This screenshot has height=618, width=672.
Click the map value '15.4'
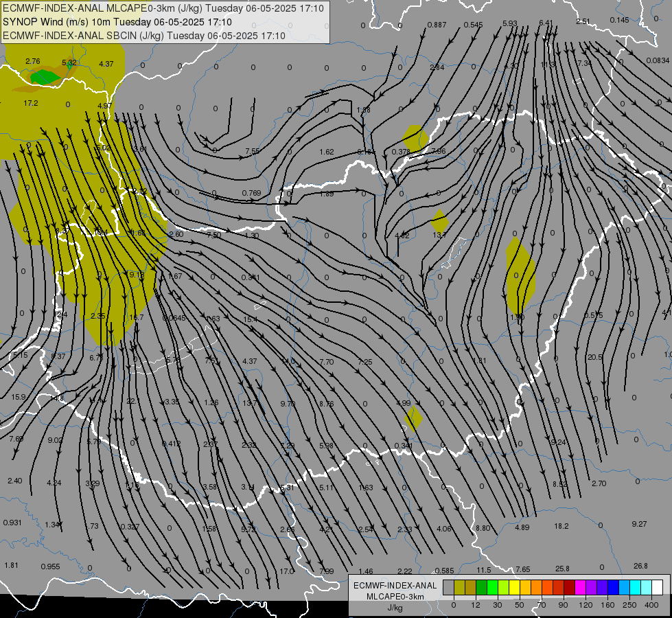click(250, 319)
